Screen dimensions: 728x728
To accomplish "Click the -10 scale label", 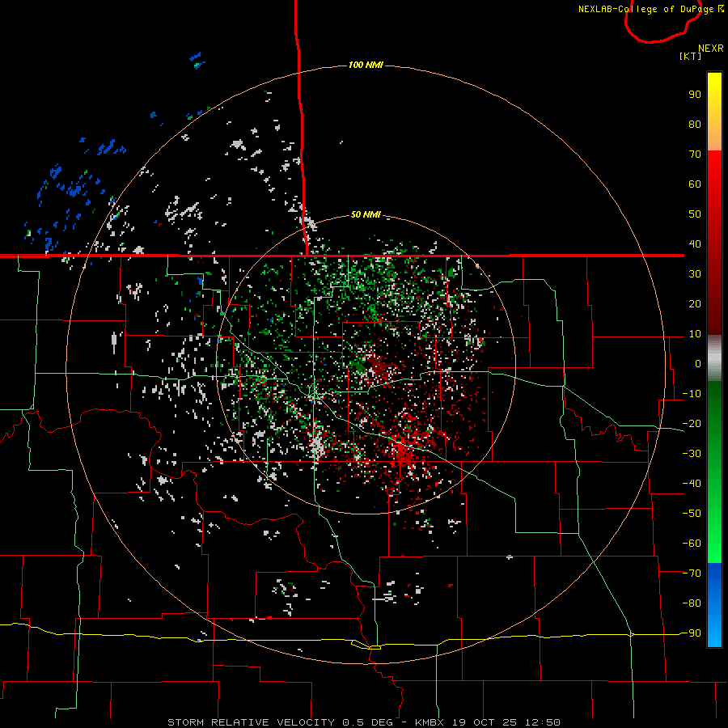I will point(692,394).
